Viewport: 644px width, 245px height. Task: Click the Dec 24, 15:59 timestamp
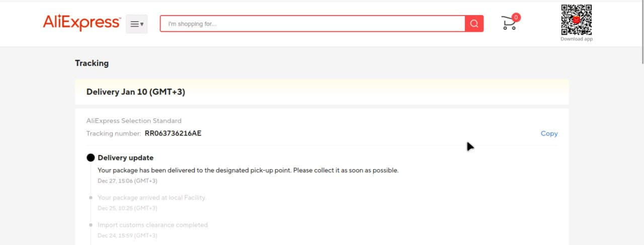point(127,235)
